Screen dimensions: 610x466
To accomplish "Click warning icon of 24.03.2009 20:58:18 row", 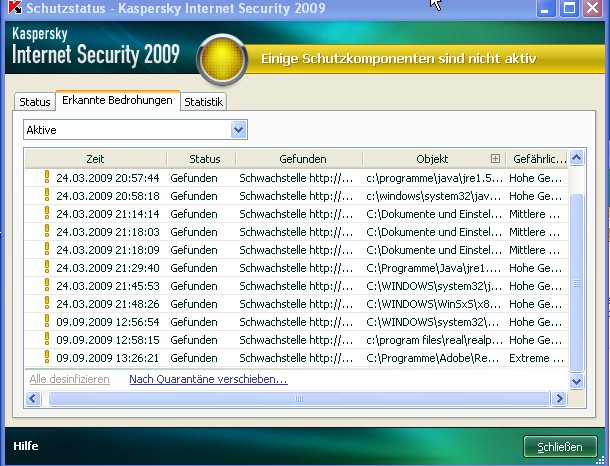I will (47, 195).
